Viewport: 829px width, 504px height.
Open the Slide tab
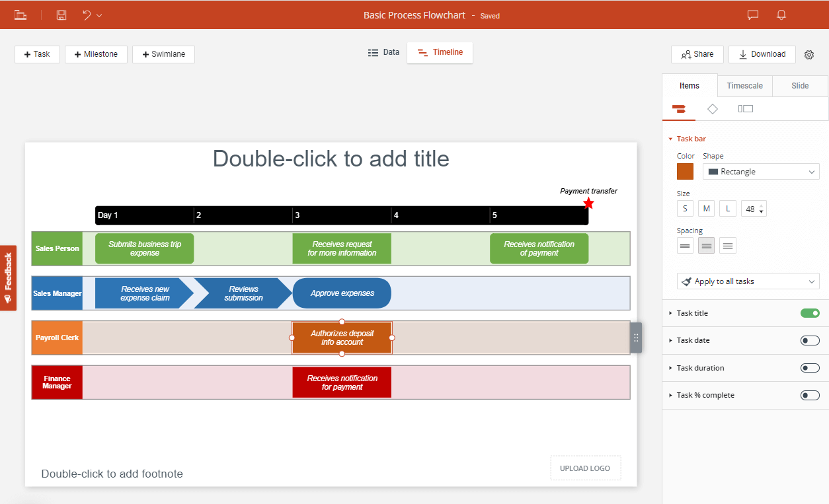point(799,86)
